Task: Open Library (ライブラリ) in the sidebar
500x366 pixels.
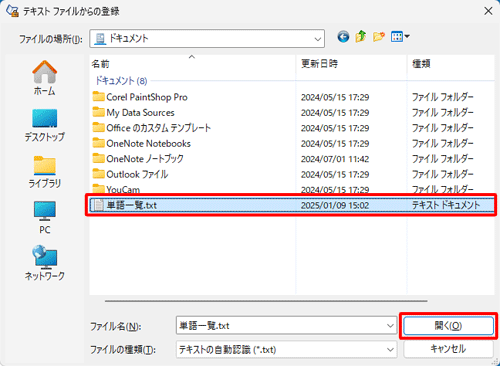Action: point(44,172)
